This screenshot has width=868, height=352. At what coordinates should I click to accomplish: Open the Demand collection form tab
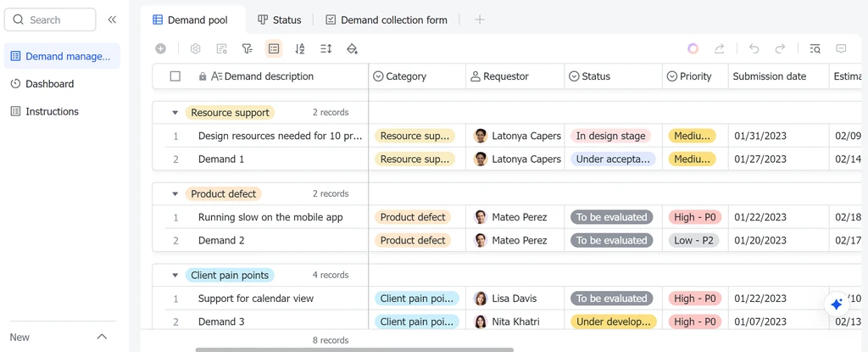(387, 20)
